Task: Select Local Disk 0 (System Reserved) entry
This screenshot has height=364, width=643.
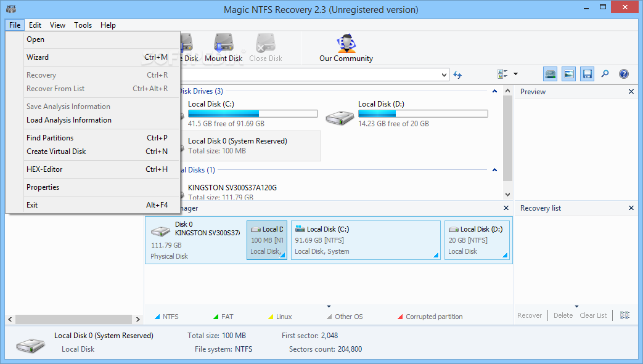Action: [250, 146]
